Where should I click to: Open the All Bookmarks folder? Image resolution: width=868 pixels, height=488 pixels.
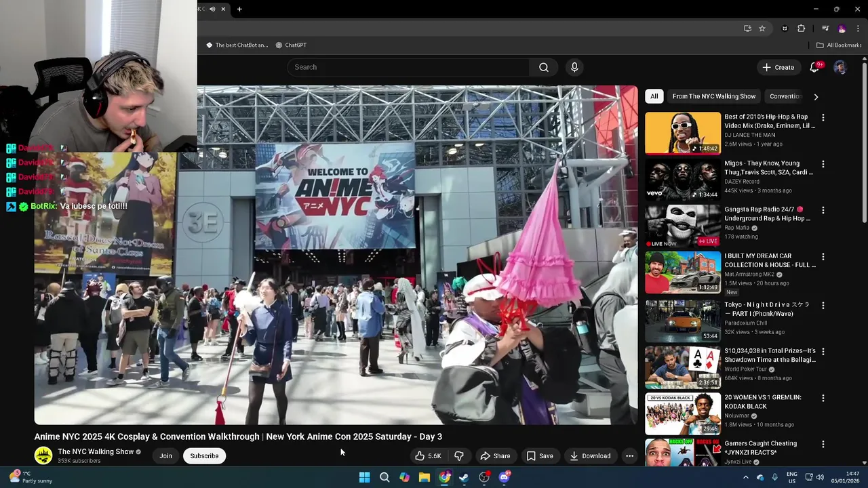839,45
